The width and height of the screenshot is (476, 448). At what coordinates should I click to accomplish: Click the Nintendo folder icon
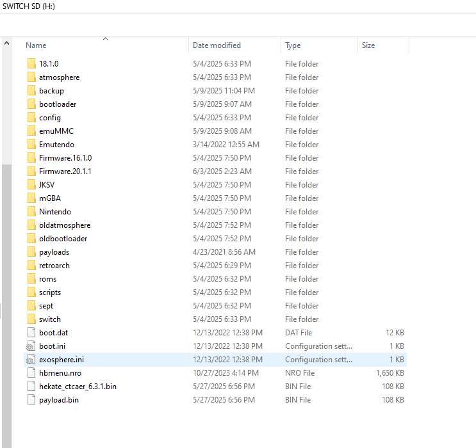[x=31, y=211]
